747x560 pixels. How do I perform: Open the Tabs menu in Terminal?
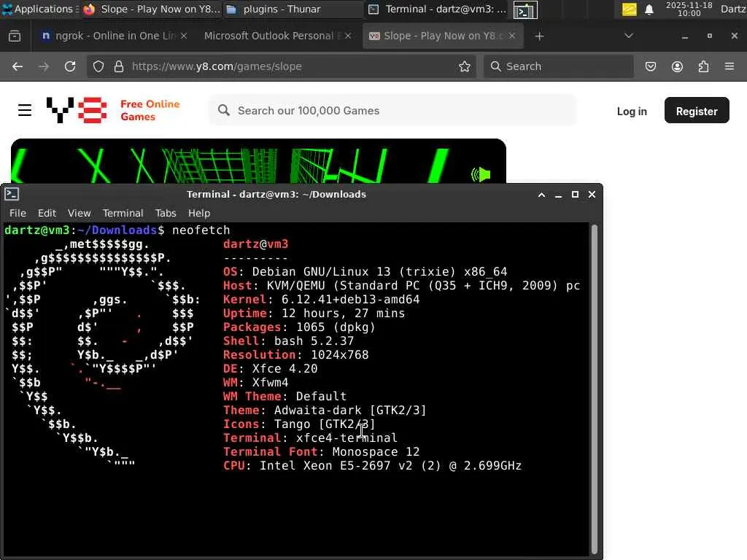point(166,213)
